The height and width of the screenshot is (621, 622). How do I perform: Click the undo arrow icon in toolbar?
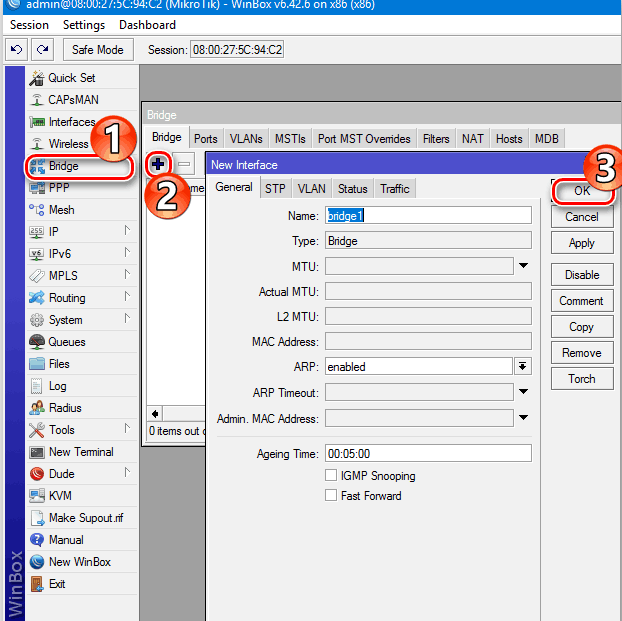[16, 49]
